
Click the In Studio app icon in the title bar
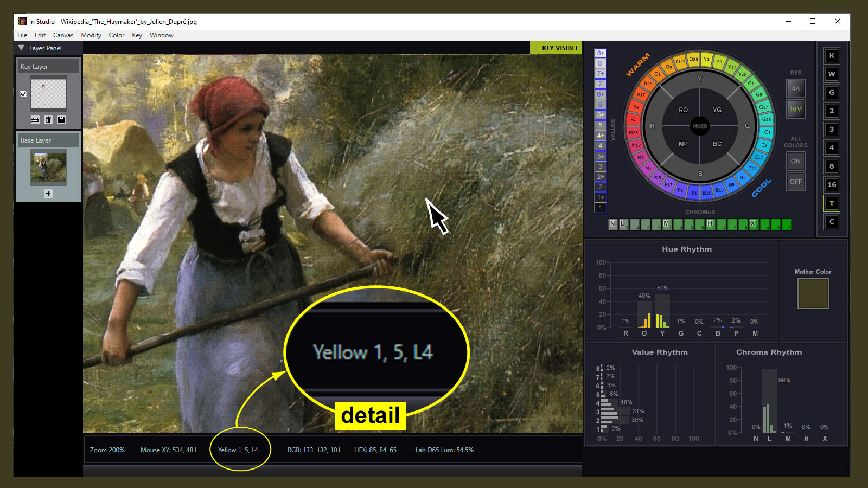(22, 21)
